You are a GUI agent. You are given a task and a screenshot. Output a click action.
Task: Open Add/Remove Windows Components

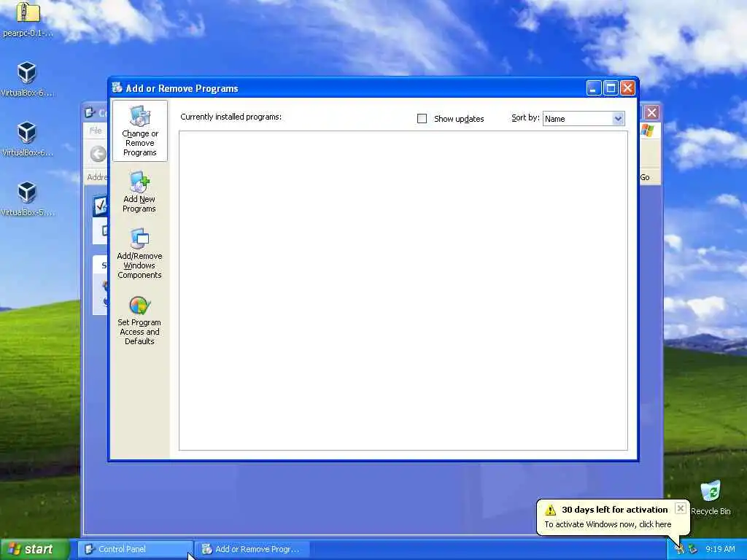[x=139, y=253]
